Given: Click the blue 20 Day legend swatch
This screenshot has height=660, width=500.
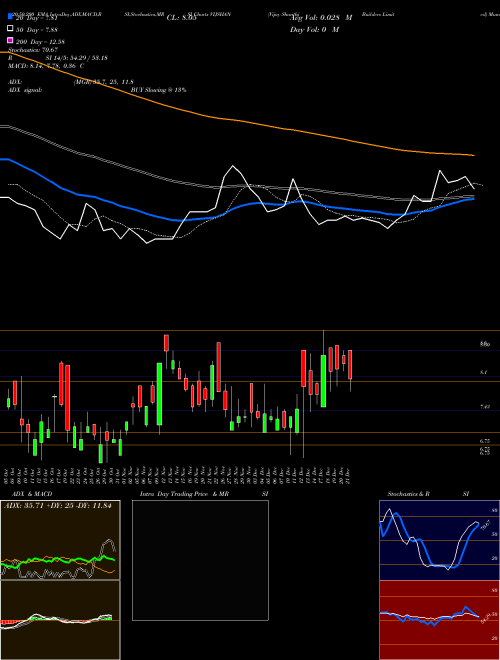Looking at the screenshot, I should pos(10,17).
